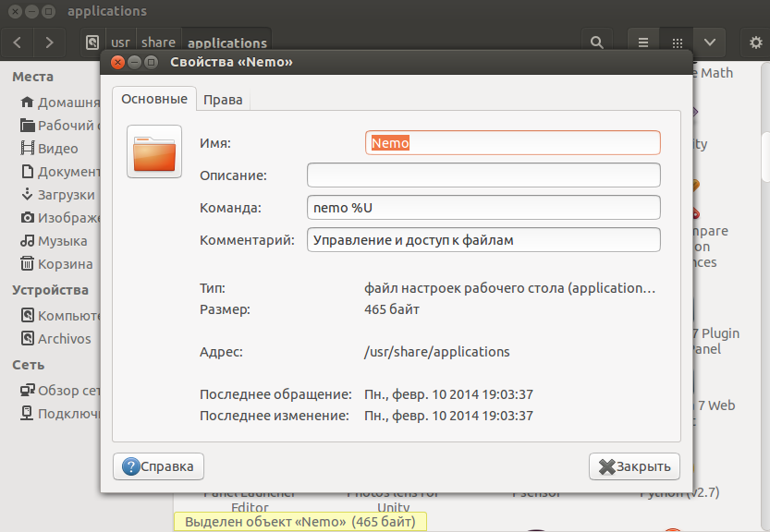Screen dimensions: 770x532
Task: Open Загрузки in sidebar
Action: pos(58,194)
